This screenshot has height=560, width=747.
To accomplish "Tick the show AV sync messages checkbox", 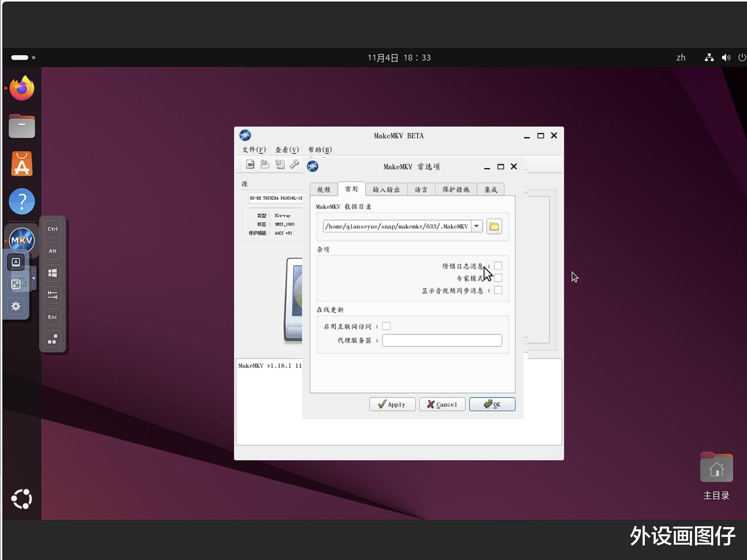I will [x=498, y=290].
